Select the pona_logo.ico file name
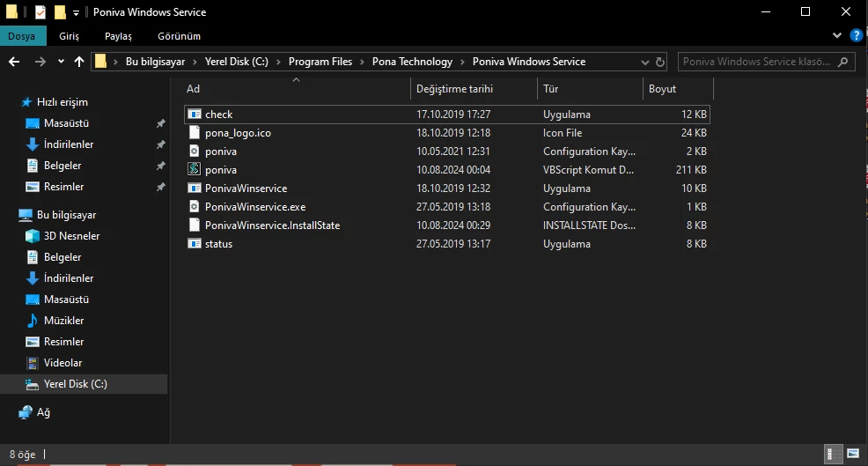Image resolution: width=868 pixels, height=466 pixels. pyautogui.click(x=238, y=133)
